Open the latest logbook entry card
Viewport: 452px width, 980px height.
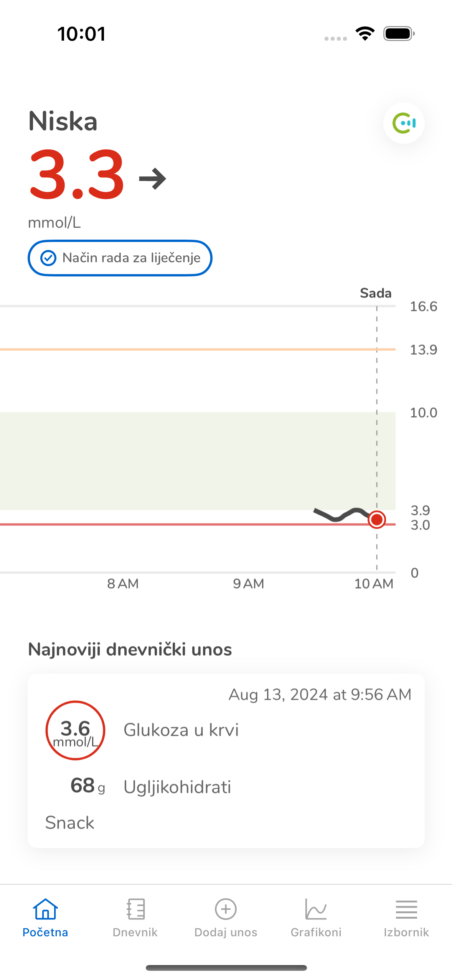[226, 761]
